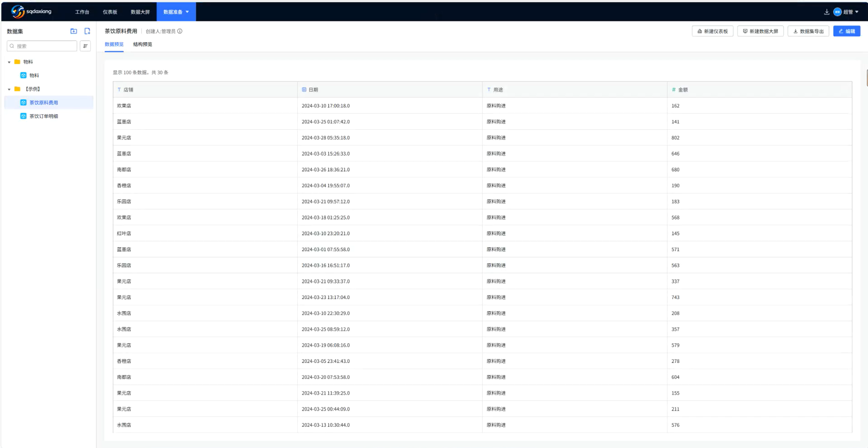Click the add new dataset icon

(x=87, y=31)
